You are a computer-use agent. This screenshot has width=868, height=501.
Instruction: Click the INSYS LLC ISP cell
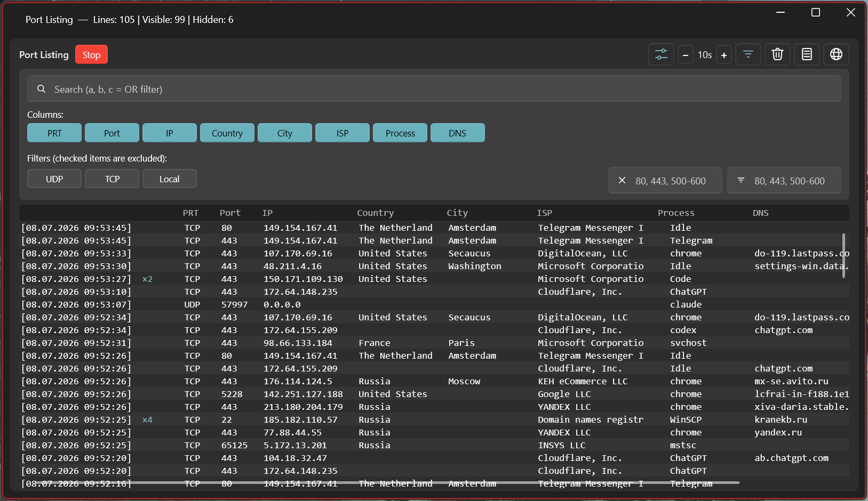pyautogui.click(x=562, y=445)
